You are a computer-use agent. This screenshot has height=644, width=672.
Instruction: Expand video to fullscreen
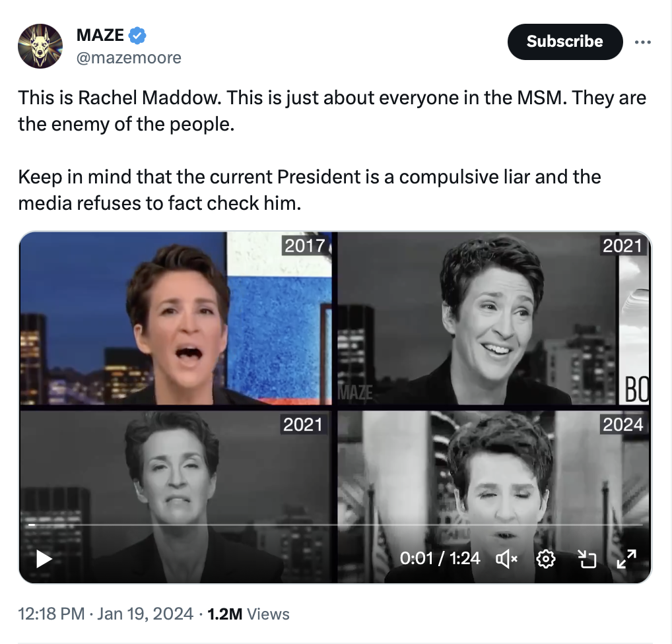626,559
